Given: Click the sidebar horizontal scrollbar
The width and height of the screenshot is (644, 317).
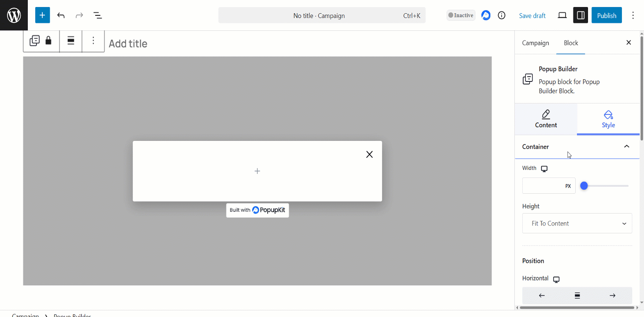Looking at the screenshot, I should pos(577,307).
